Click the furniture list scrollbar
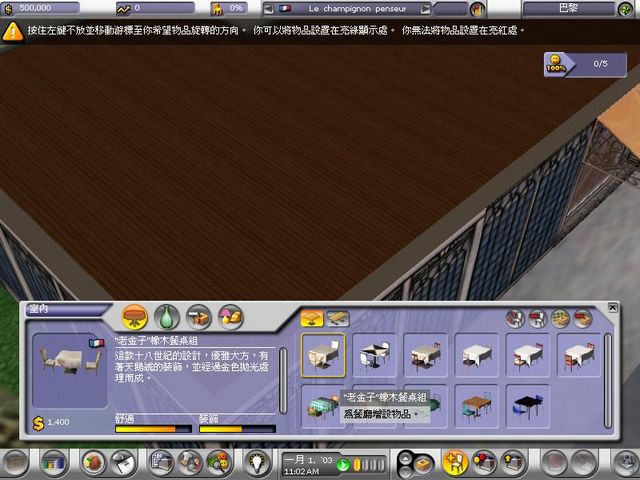 click(x=608, y=380)
